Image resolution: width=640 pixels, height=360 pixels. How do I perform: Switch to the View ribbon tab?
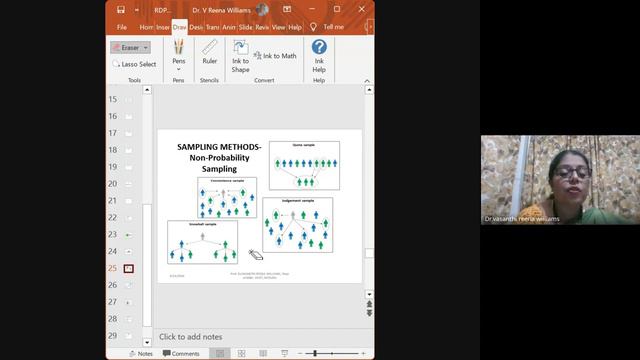click(278, 27)
